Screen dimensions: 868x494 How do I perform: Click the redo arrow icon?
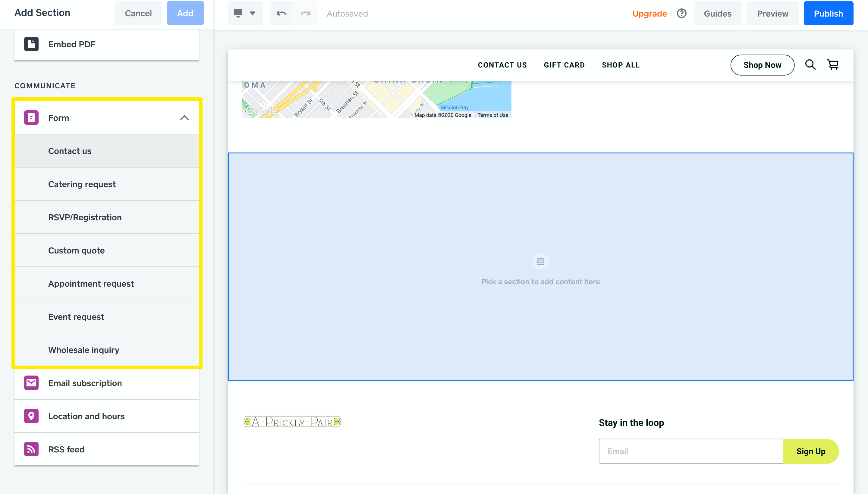point(305,14)
